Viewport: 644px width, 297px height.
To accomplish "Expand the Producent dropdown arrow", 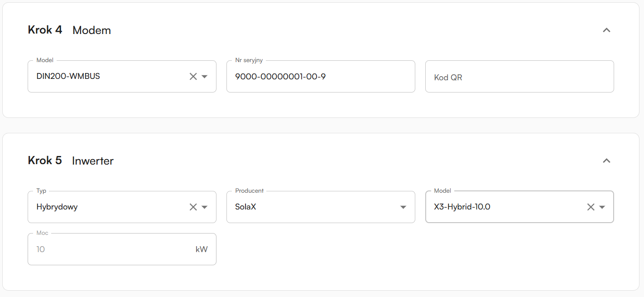I will [403, 207].
